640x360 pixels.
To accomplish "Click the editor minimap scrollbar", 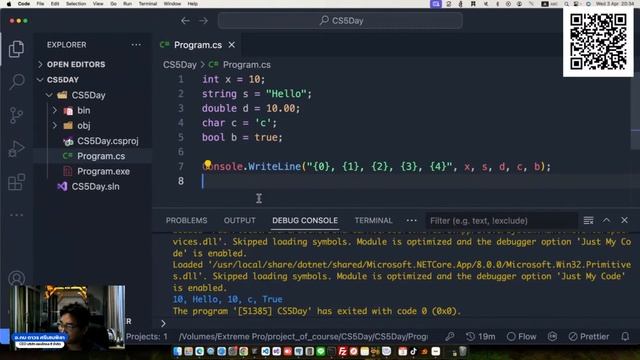I will click(635, 110).
